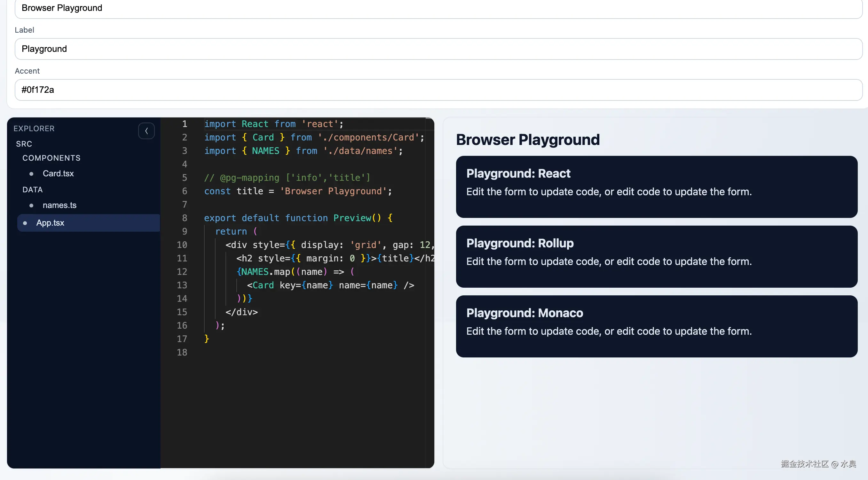The height and width of the screenshot is (480, 868).
Task: Click the bullet icon beside names.ts
Action: pos(31,205)
